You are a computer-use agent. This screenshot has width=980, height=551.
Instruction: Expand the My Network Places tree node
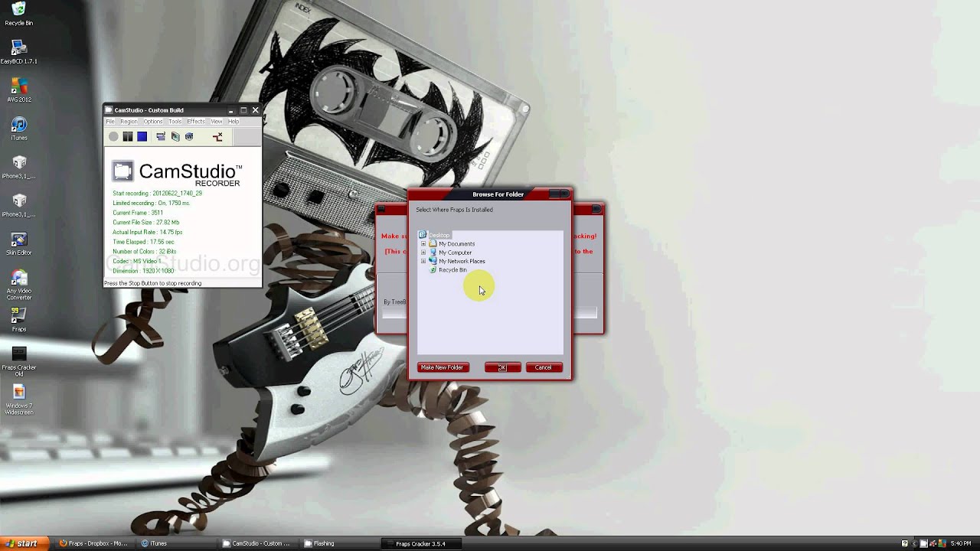(423, 261)
